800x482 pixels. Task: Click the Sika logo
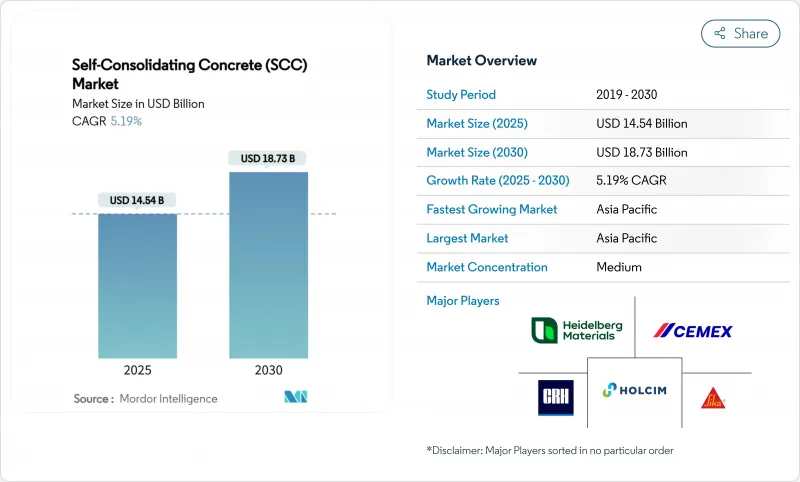[x=712, y=395]
